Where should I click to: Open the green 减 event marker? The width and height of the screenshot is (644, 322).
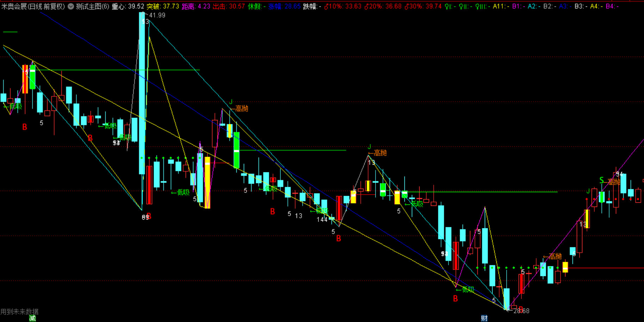pos(32,318)
